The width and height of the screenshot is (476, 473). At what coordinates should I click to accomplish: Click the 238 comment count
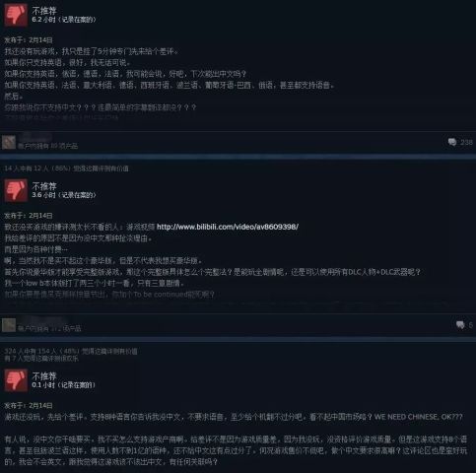(x=466, y=142)
